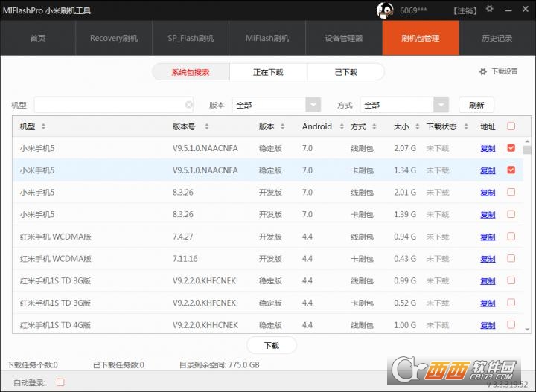Screen dimensions: 536x392
Task: Sort by 下载状态 column arrows
Action: pos(466,126)
